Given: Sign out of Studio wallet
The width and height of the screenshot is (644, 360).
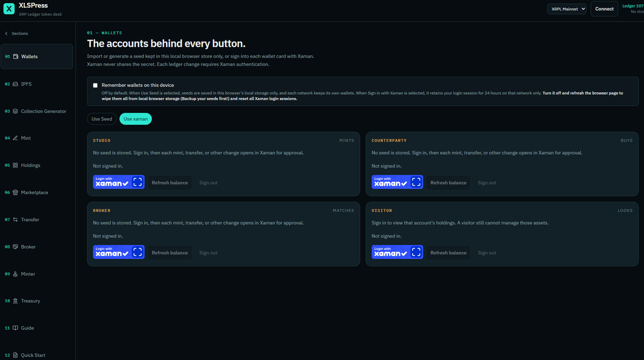Looking at the screenshot, I should (x=208, y=183).
